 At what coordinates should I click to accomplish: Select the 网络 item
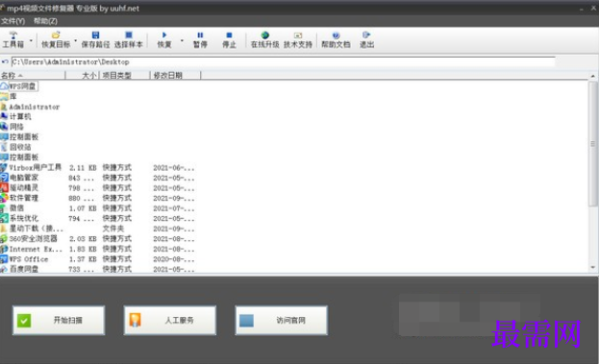click(x=12, y=127)
